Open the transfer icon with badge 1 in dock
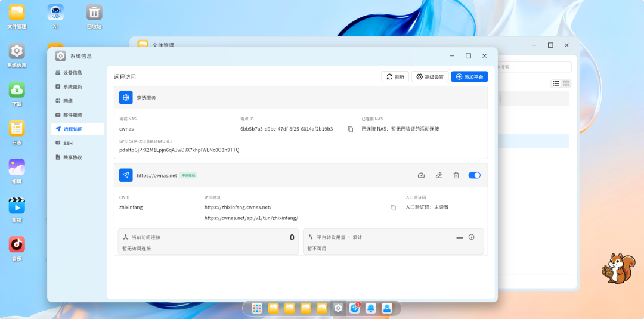Screen dimensions: 644x319 [x=355, y=308]
